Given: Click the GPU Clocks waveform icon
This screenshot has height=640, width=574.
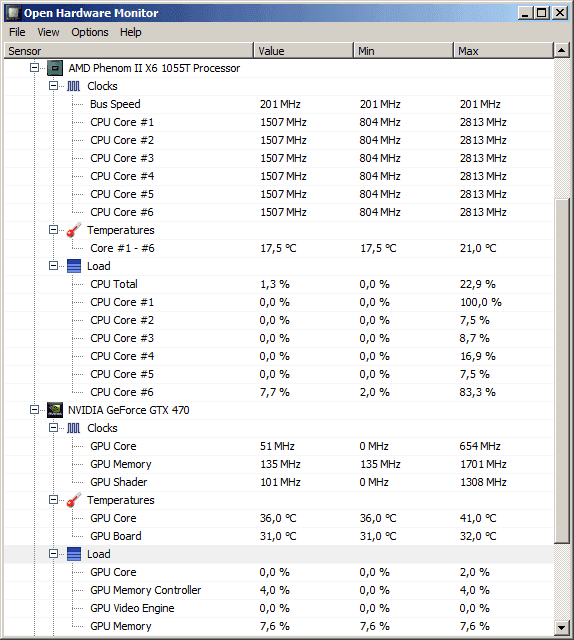Looking at the screenshot, I should 73,428.
